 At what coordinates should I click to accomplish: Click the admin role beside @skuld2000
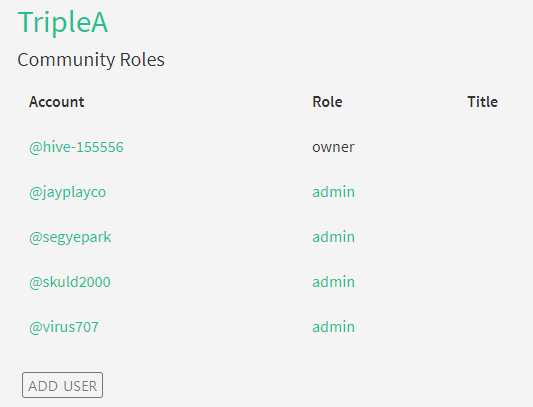(x=333, y=282)
